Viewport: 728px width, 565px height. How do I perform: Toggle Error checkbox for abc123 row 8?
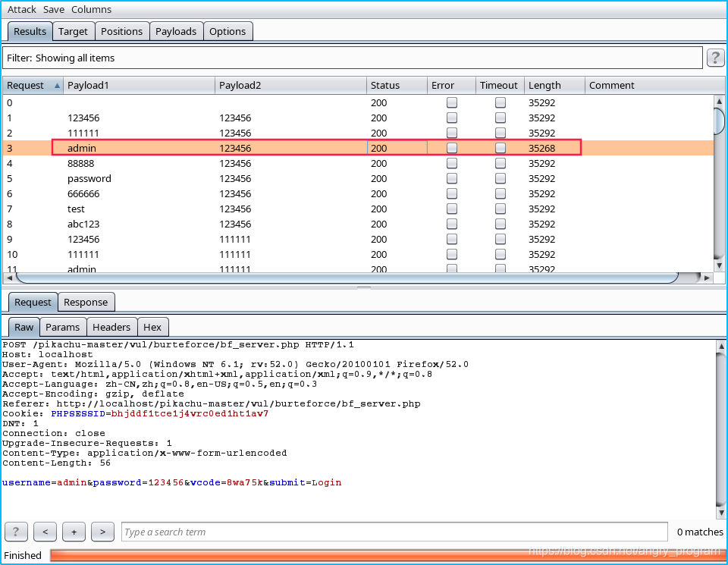tap(452, 224)
